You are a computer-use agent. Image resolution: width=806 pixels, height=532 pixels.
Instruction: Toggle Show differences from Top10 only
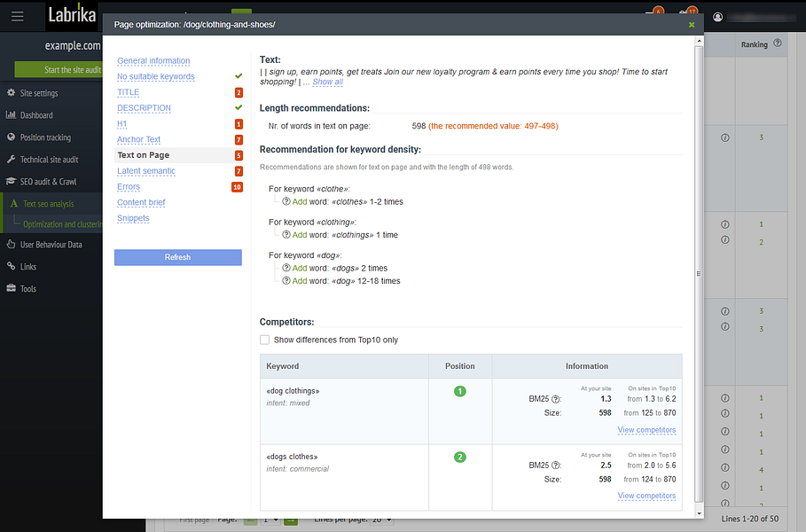[265, 340]
